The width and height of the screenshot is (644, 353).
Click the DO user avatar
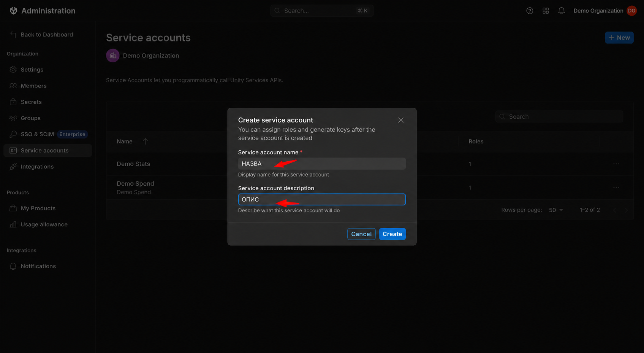[x=631, y=11]
